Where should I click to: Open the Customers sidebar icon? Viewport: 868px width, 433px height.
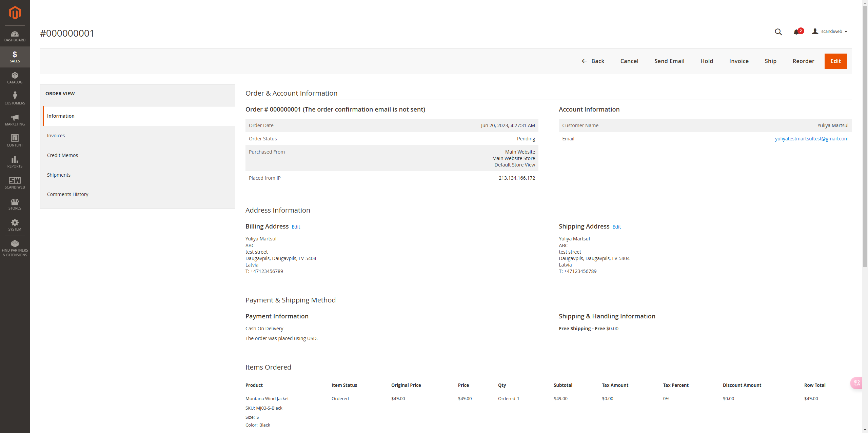15,98
